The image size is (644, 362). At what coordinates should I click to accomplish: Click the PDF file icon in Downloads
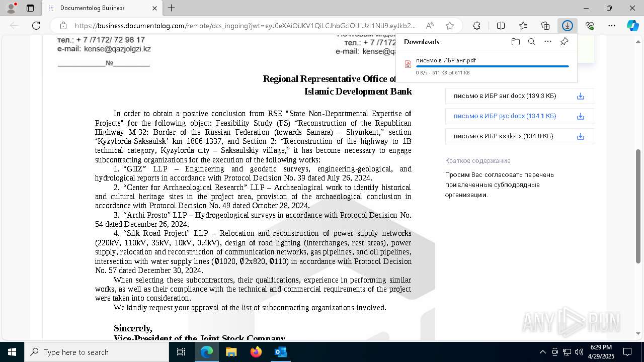coord(408,64)
